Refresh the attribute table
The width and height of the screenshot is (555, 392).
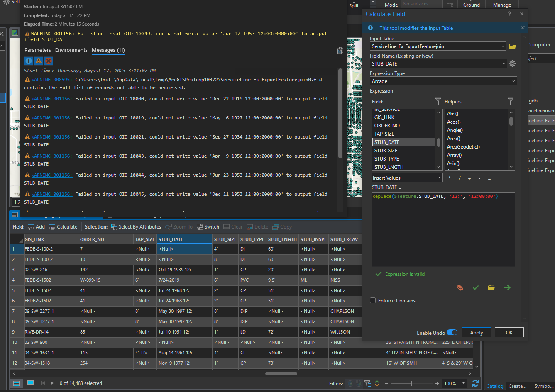[x=475, y=383]
